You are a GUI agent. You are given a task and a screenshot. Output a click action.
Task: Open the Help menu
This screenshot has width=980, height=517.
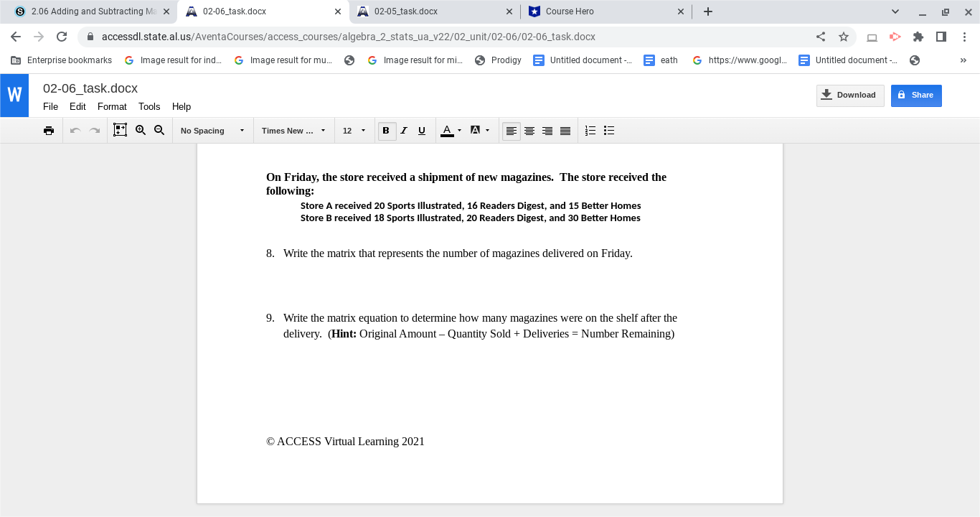[x=182, y=106]
